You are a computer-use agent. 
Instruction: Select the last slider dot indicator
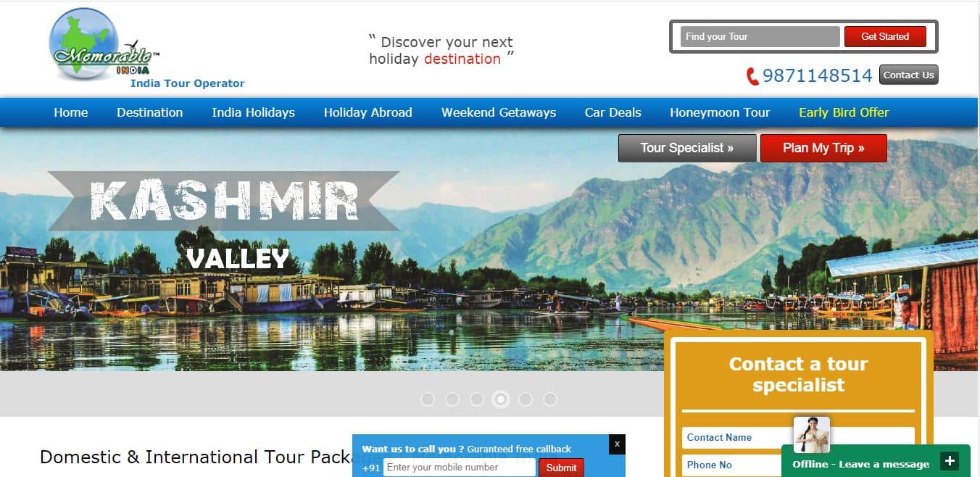point(550,399)
